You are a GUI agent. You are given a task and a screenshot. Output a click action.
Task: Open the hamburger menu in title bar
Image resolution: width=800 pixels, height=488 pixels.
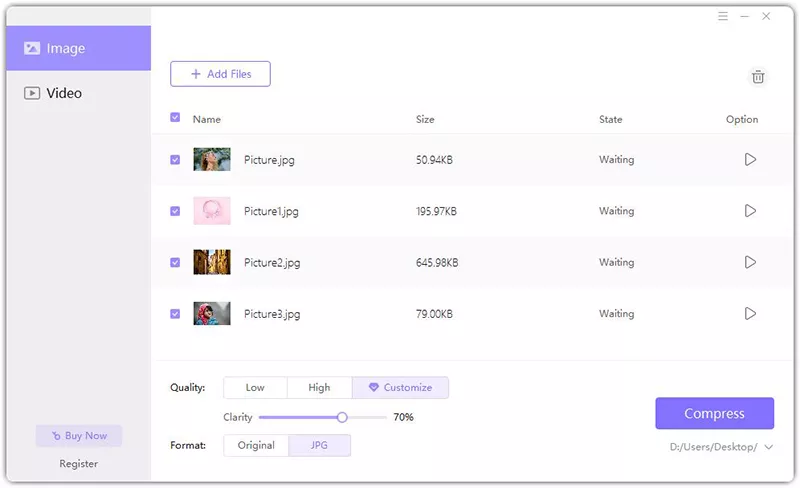[723, 16]
